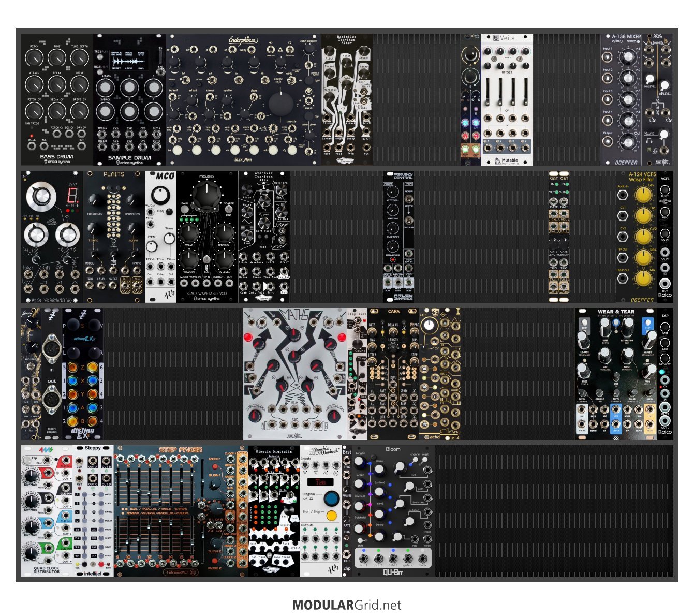Select the disting EX module
694x616 pixels.
(x=83, y=374)
